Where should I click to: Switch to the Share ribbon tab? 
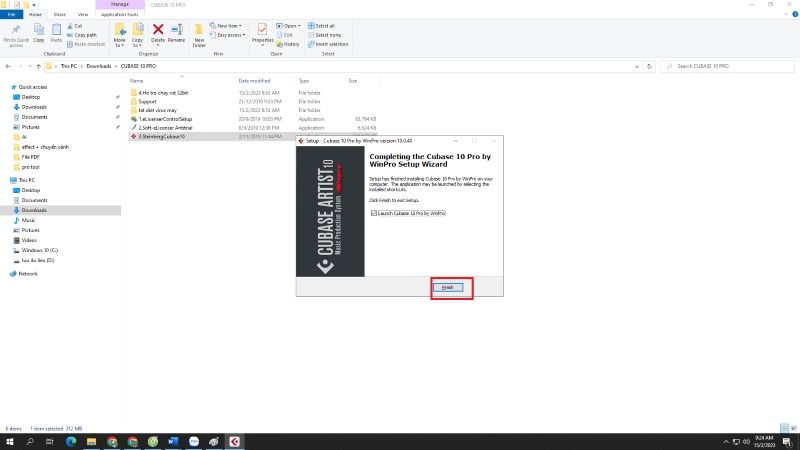(60, 14)
